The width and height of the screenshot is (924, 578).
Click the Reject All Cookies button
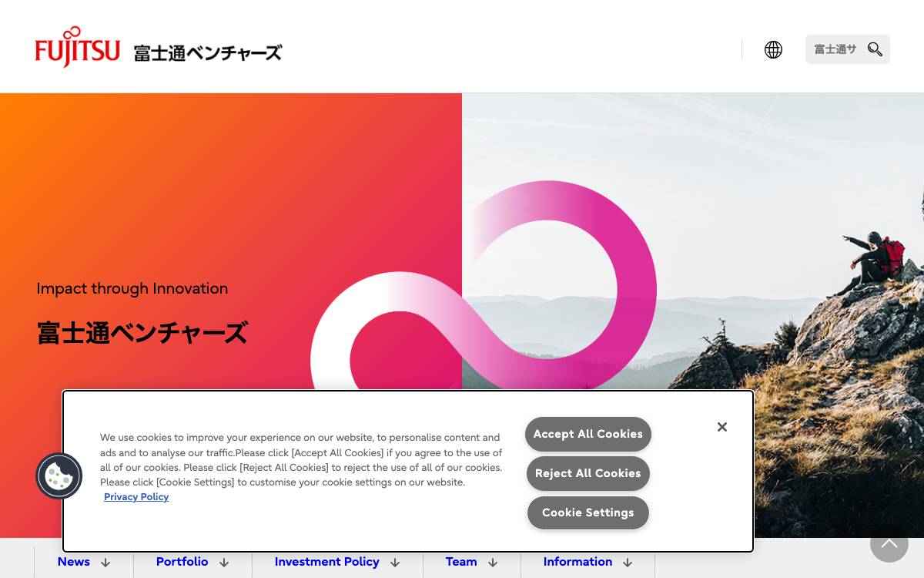click(588, 473)
